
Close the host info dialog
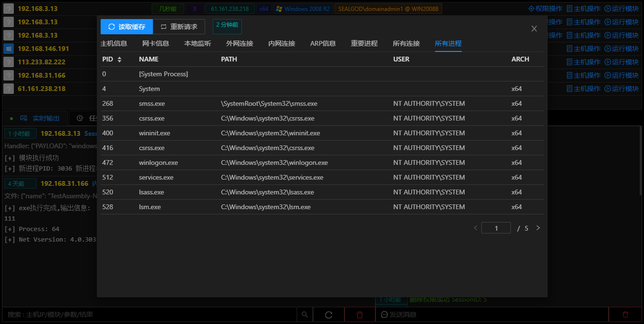click(534, 29)
